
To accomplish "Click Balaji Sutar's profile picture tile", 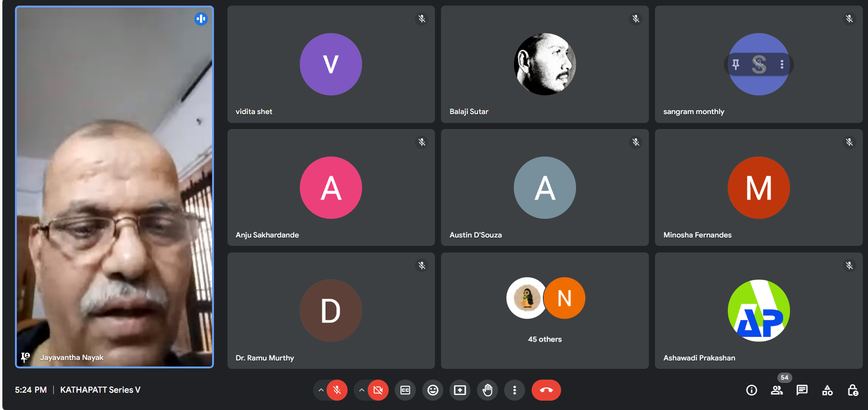I will tap(545, 64).
